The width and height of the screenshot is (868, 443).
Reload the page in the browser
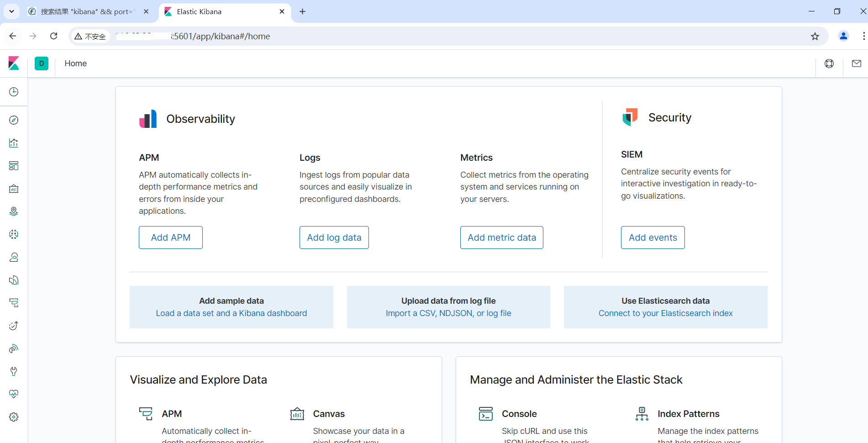(x=53, y=36)
